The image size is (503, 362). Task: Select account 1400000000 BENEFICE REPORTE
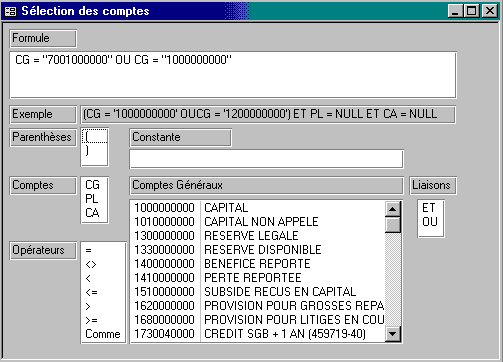(x=258, y=264)
